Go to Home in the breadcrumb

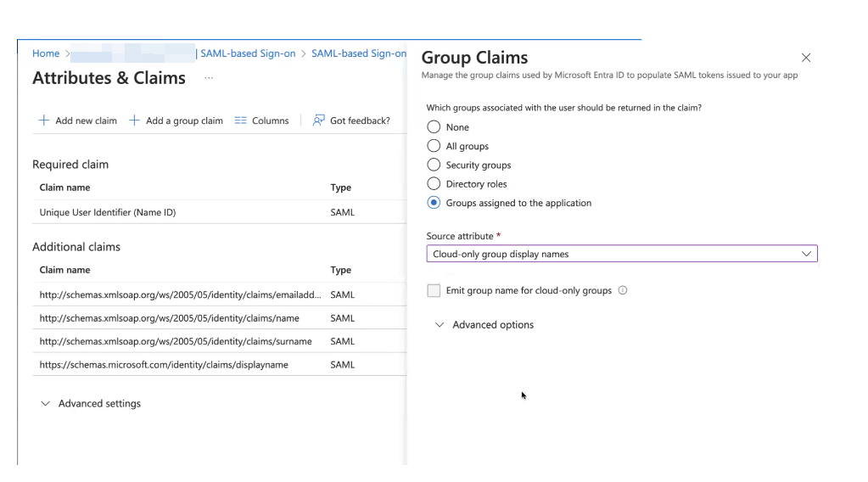pyautogui.click(x=46, y=53)
